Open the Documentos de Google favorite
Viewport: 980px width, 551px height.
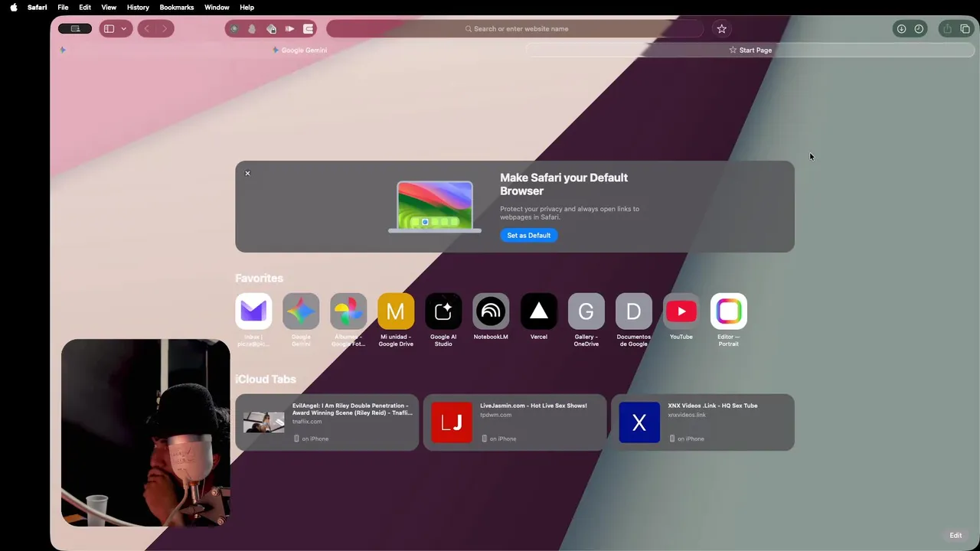pyautogui.click(x=634, y=311)
